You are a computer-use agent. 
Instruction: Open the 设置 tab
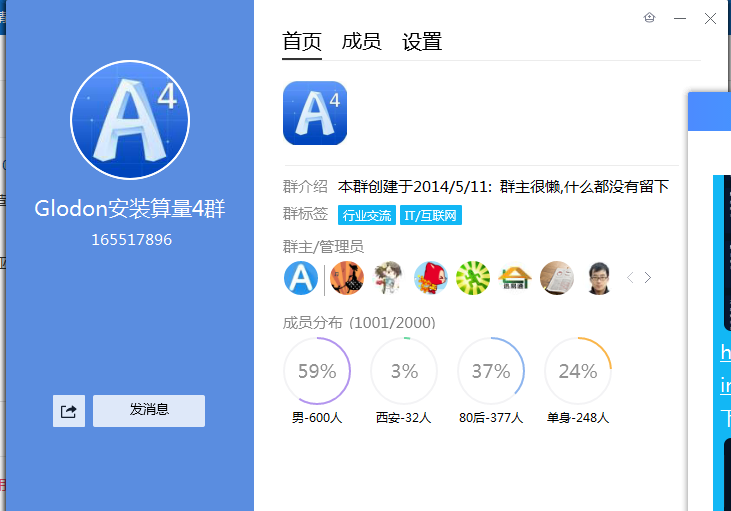point(422,42)
